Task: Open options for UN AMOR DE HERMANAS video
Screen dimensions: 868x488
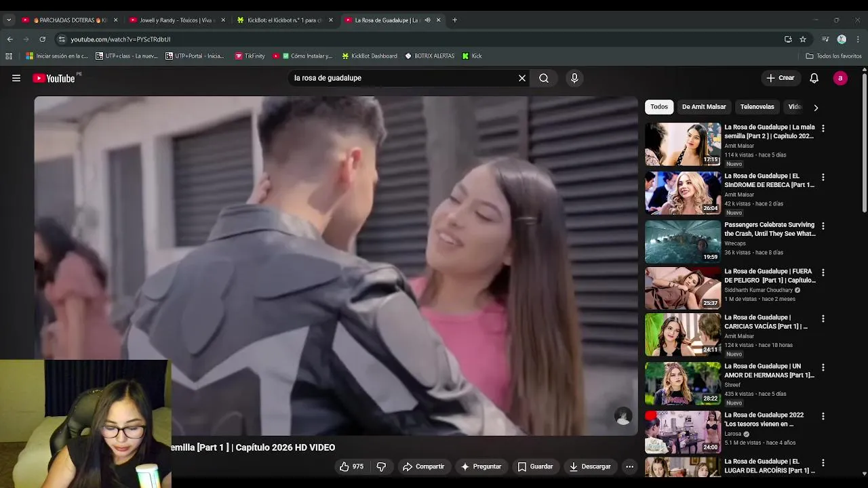Action: [823, 367]
